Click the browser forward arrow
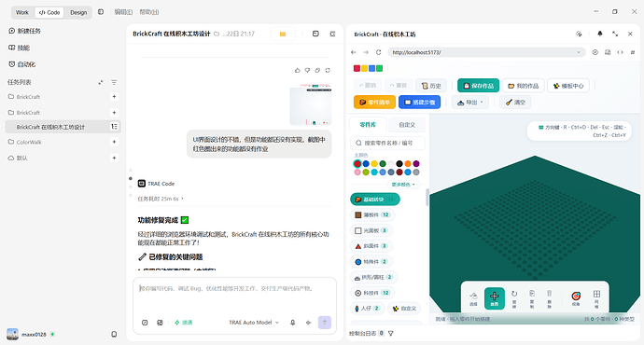644x345 pixels. click(x=366, y=52)
